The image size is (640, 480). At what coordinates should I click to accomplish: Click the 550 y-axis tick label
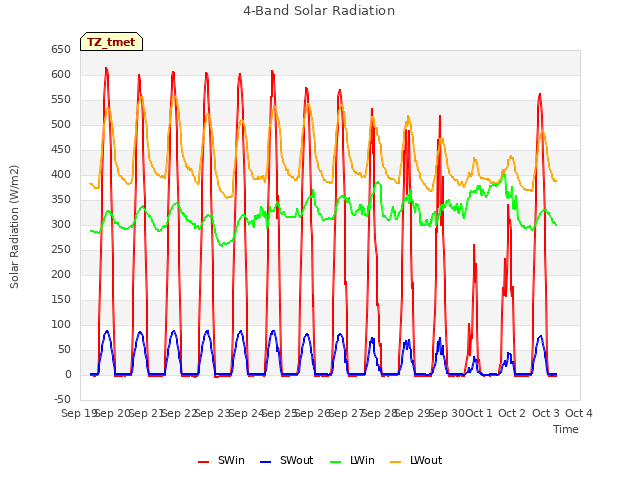61,100
